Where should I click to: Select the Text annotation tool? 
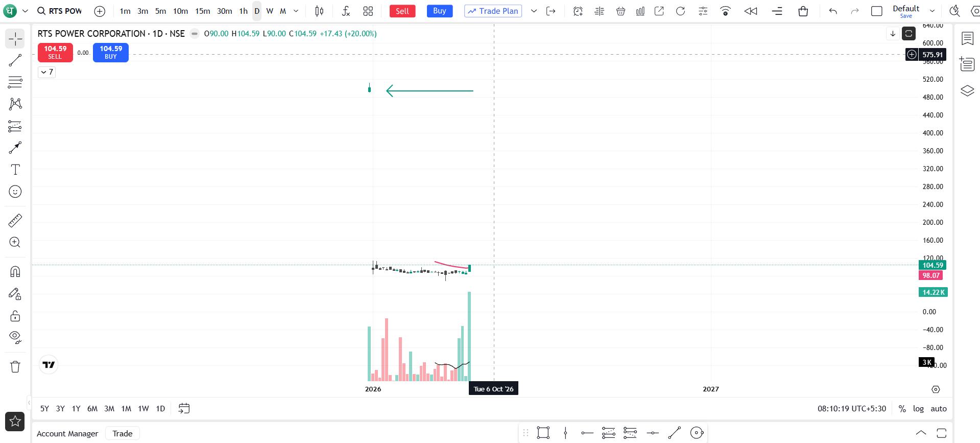15,170
